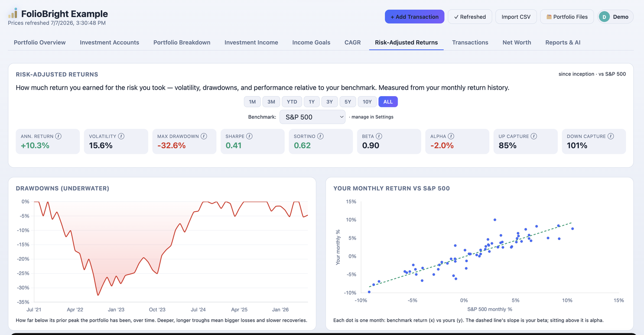This screenshot has width=644, height=335.
Task: Switch to Income Goals tab
Action: [311, 42]
